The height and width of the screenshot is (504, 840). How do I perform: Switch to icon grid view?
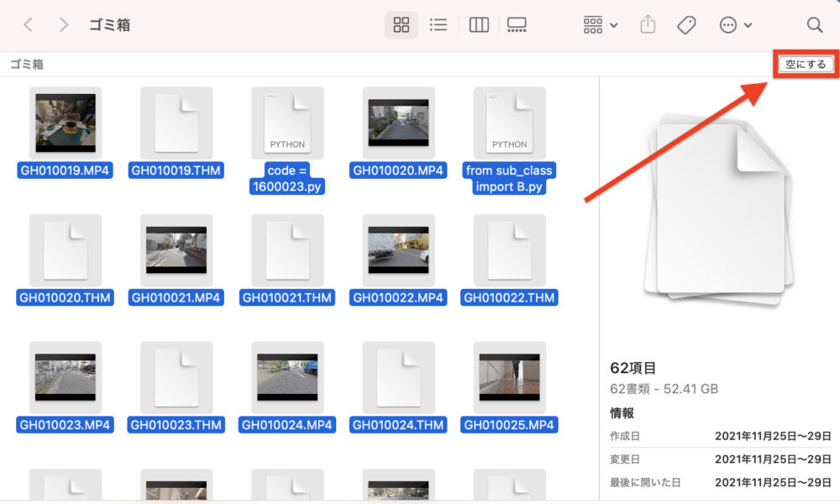point(402,24)
